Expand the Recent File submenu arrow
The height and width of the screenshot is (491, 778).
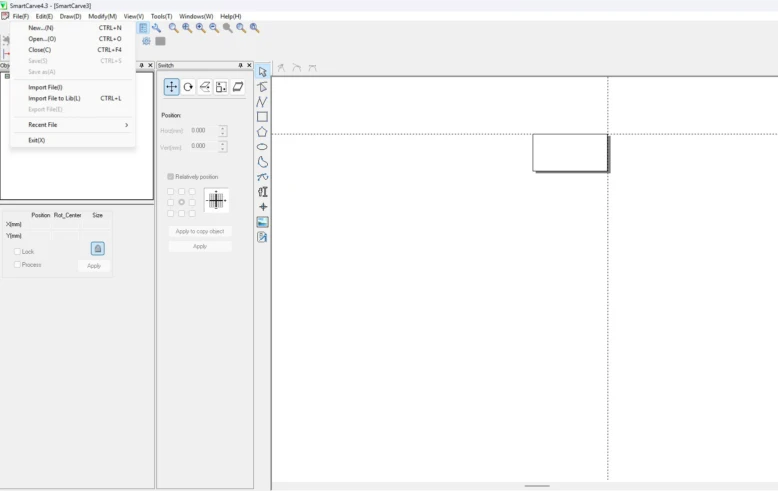click(x=127, y=125)
